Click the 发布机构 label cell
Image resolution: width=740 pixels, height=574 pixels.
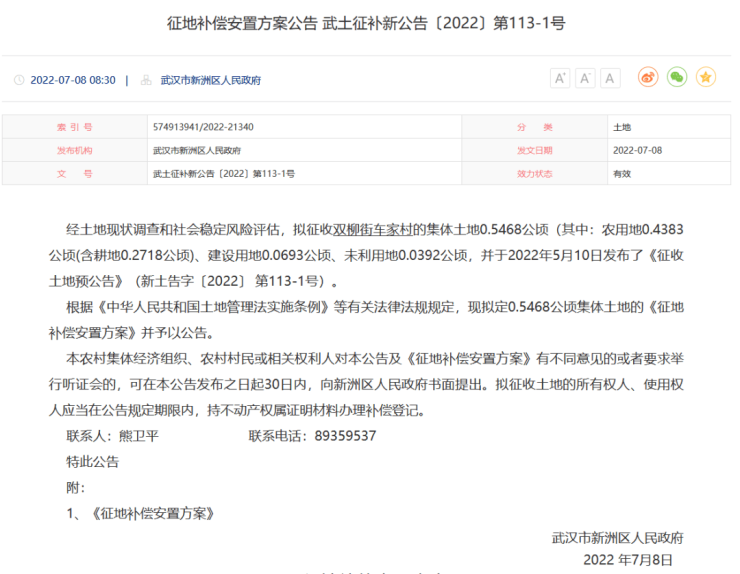(x=75, y=150)
